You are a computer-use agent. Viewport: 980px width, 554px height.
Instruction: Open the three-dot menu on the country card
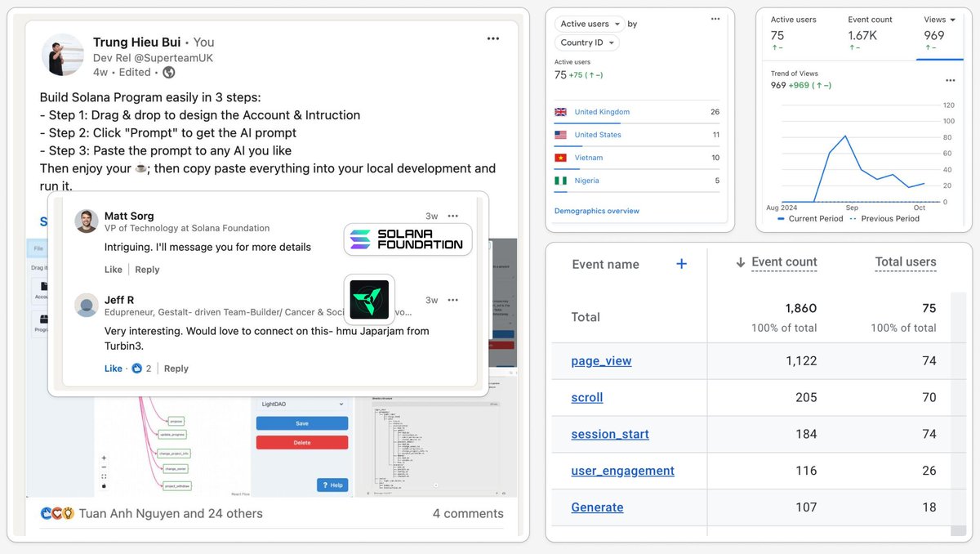715,19
